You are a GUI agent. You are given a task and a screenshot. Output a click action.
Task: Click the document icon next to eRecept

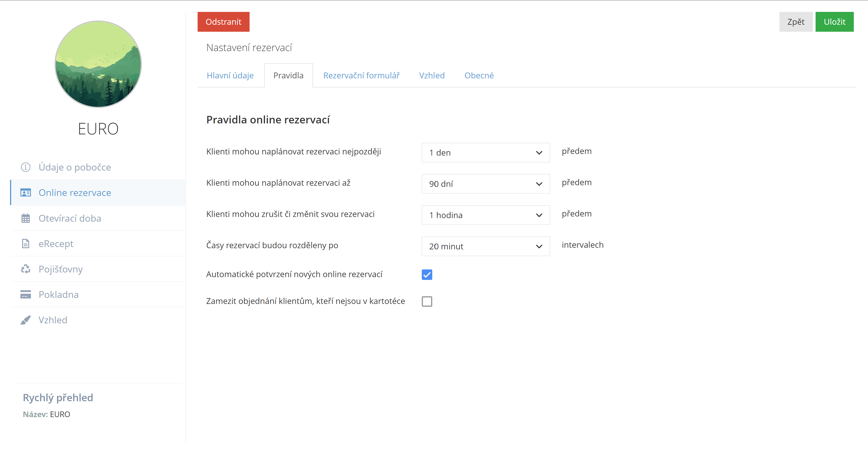pos(26,244)
